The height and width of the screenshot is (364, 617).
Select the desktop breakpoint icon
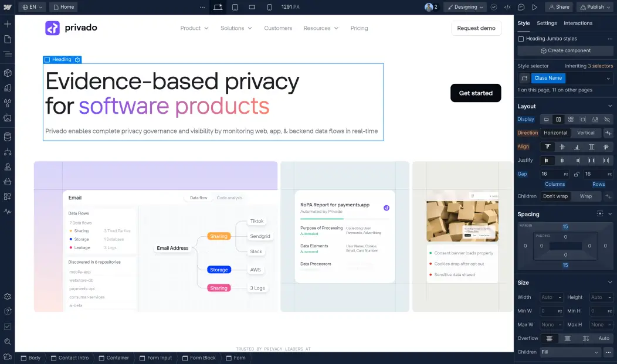[x=218, y=7]
